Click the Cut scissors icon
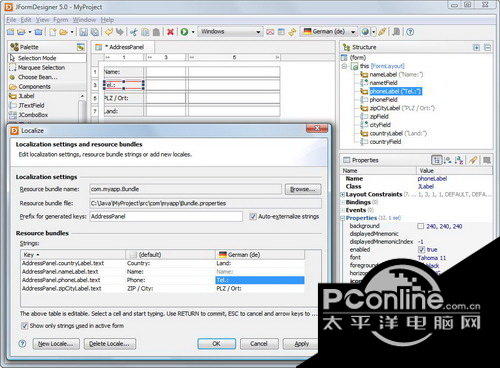The image size is (500, 368). pos(134,32)
